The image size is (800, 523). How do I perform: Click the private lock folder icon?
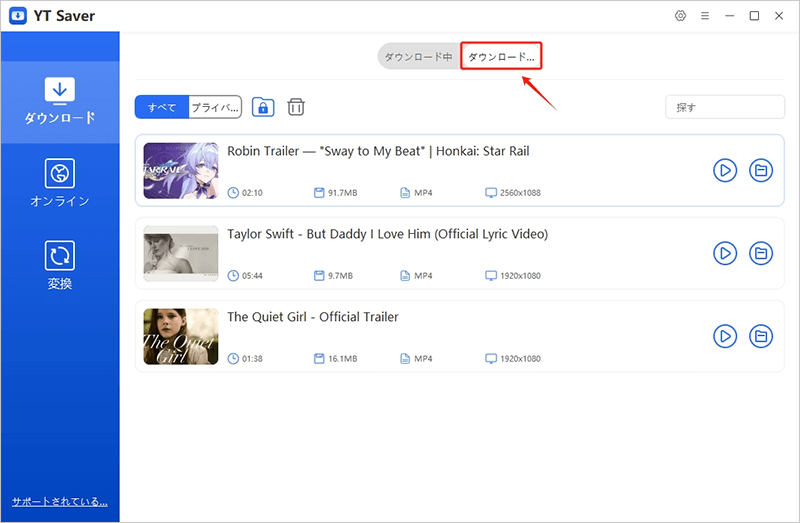263,107
